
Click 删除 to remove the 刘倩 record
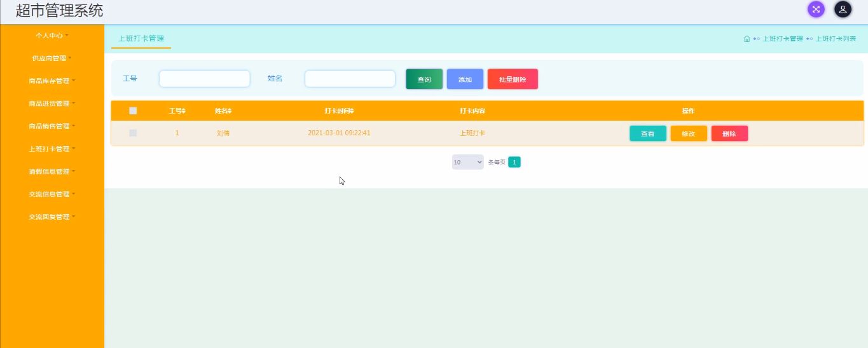tap(729, 133)
